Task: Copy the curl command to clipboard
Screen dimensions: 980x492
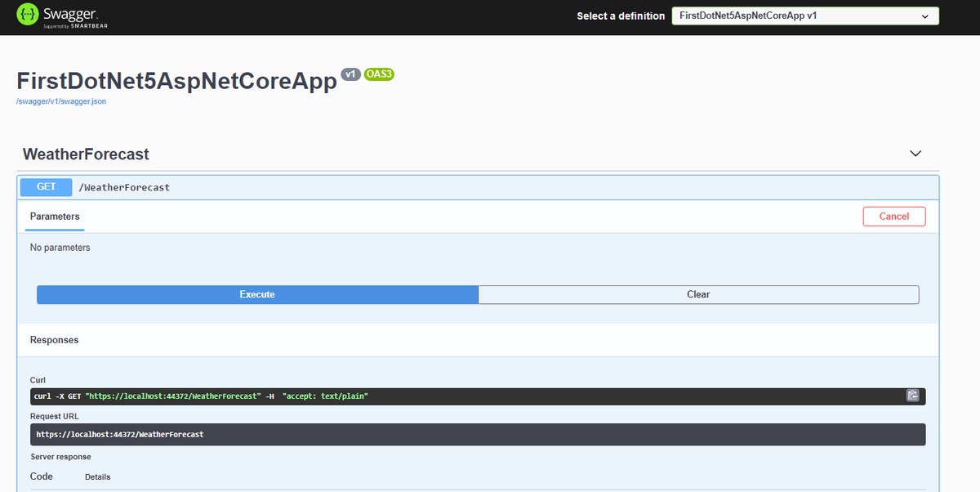Action: (913, 396)
